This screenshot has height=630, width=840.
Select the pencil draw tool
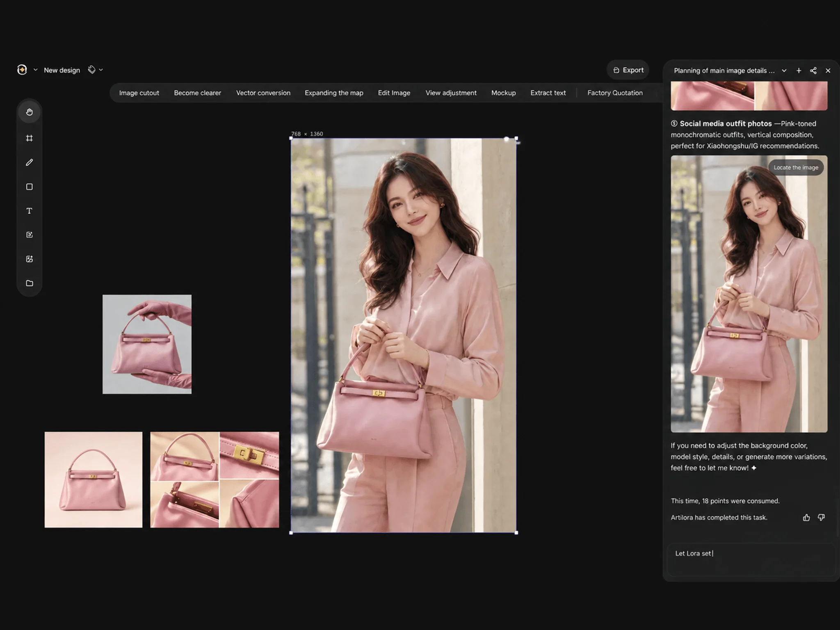(29, 162)
